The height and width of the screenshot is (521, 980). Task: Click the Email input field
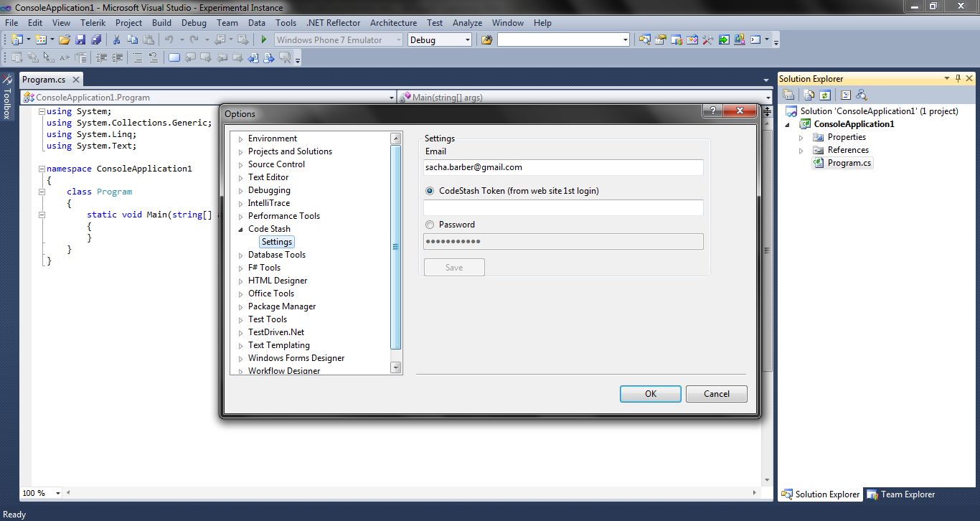pyautogui.click(x=563, y=167)
